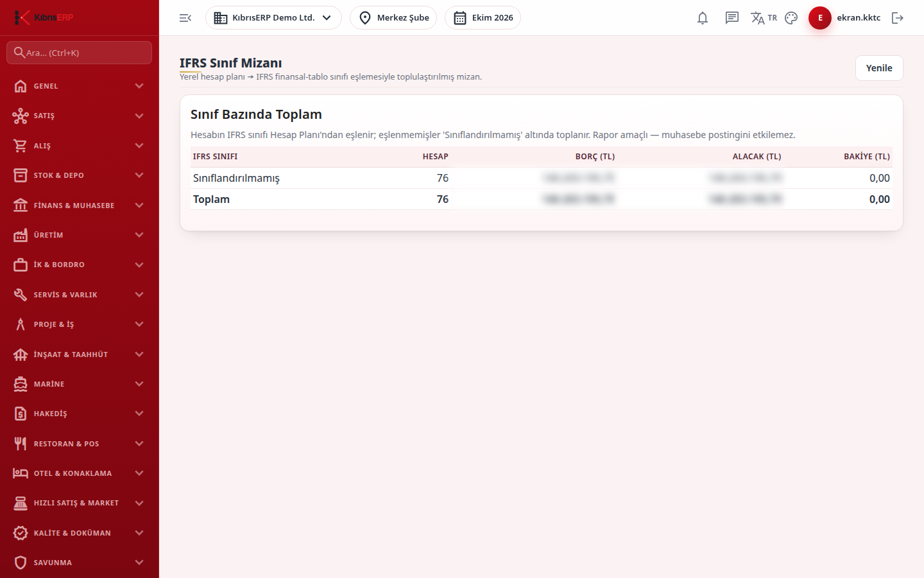Click the SATIŞ network icon

21,116
